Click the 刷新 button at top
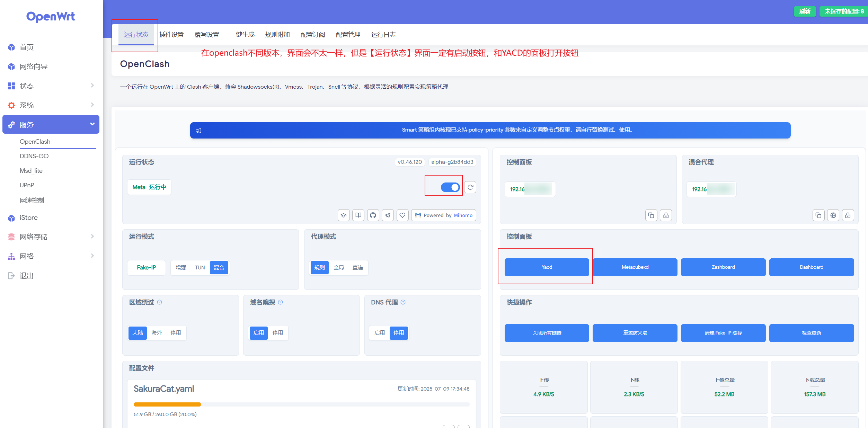Viewport: 868px width, 428px height. pyautogui.click(x=805, y=11)
